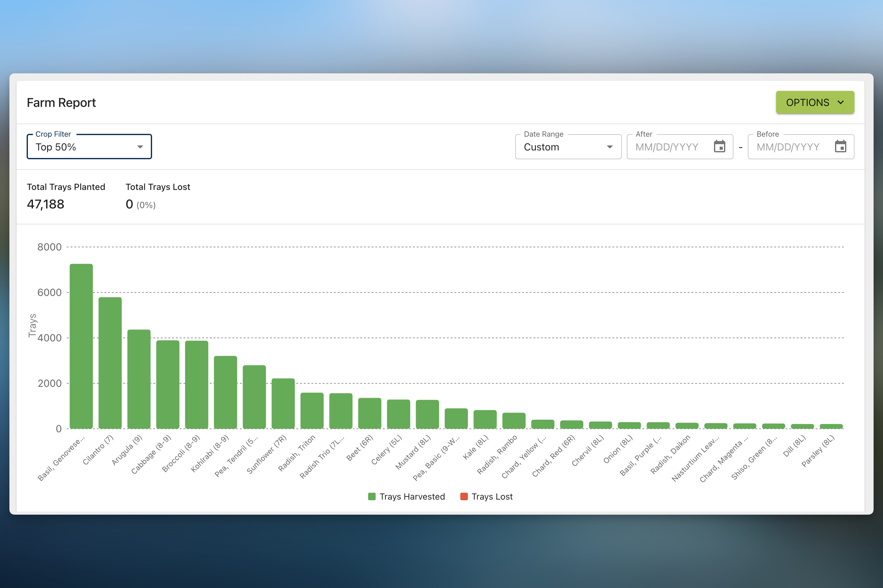Click the Onion (8L) axis label

coord(618,449)
